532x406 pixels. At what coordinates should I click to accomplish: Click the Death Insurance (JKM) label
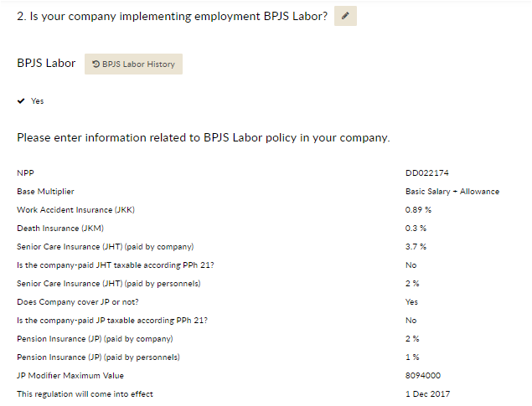point(60,228)
